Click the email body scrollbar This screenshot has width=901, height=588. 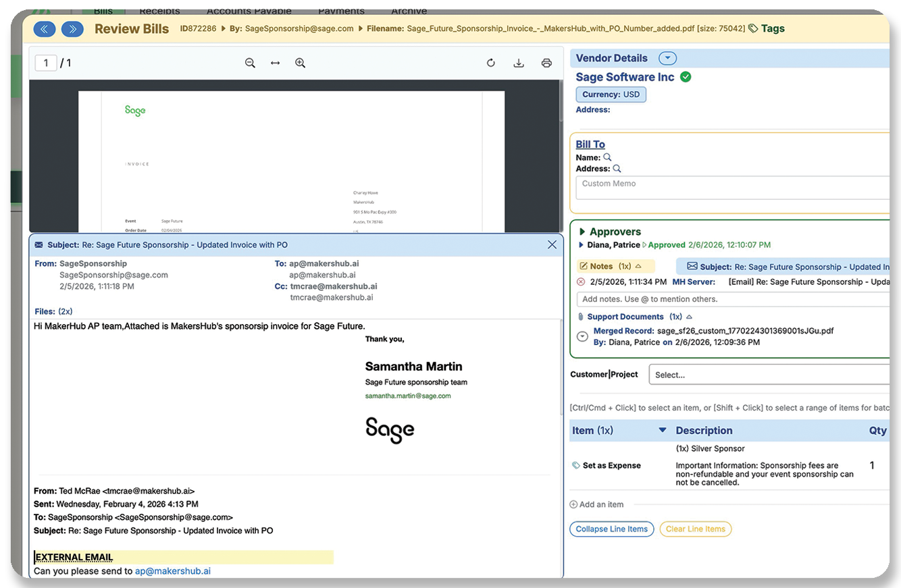(x=561, y=367)
